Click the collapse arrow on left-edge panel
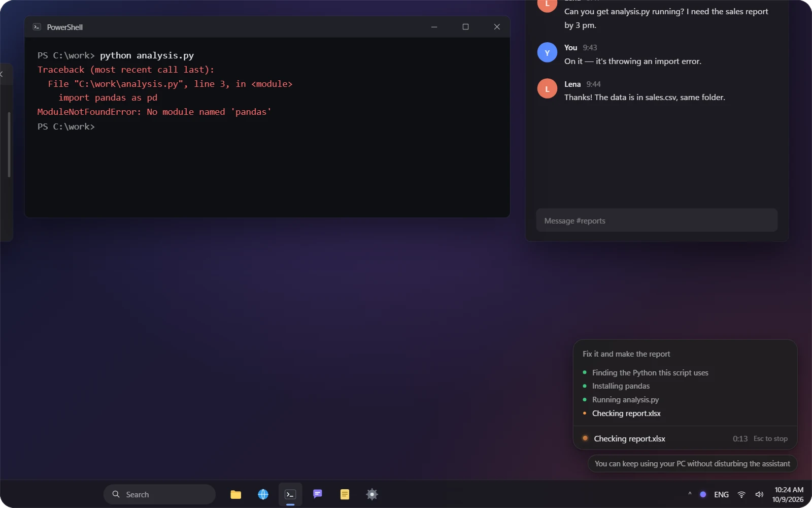The height and width of the screenshot is (508, 812). coord(2,74)
